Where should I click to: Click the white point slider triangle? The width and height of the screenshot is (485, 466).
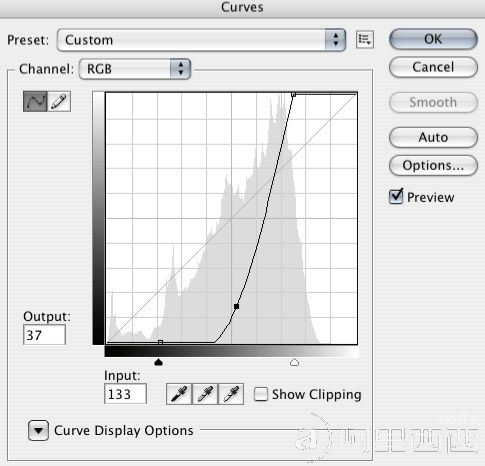pyautogui.click(x=294, y=362)
